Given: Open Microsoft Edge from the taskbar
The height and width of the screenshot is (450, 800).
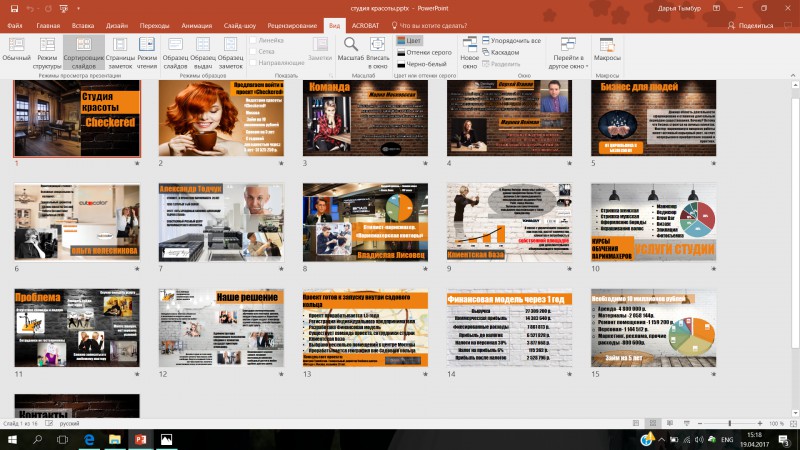Looking at the screenshot, I should pos(89,439).
